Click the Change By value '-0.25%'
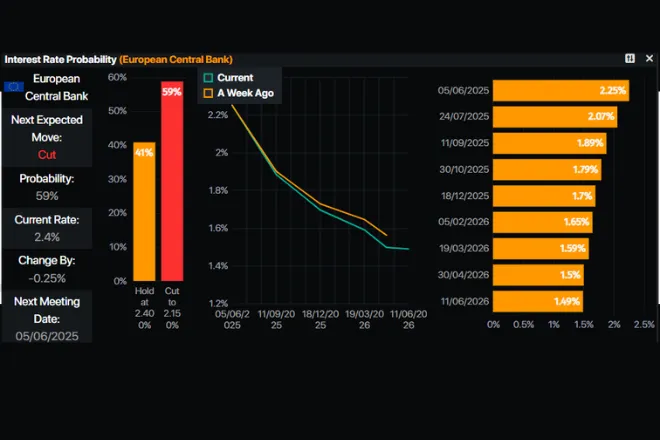This screenshot has width=660, height=440. [x=47, y=278]
